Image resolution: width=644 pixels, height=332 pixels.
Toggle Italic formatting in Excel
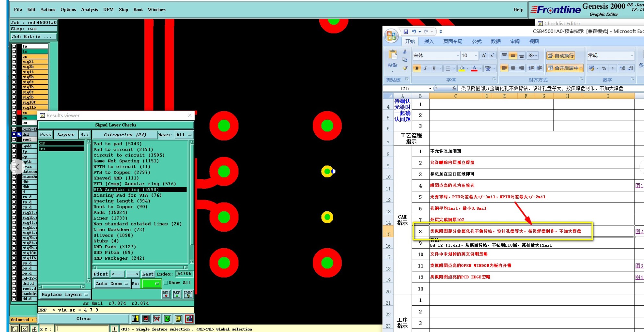[x=425, y=68]
